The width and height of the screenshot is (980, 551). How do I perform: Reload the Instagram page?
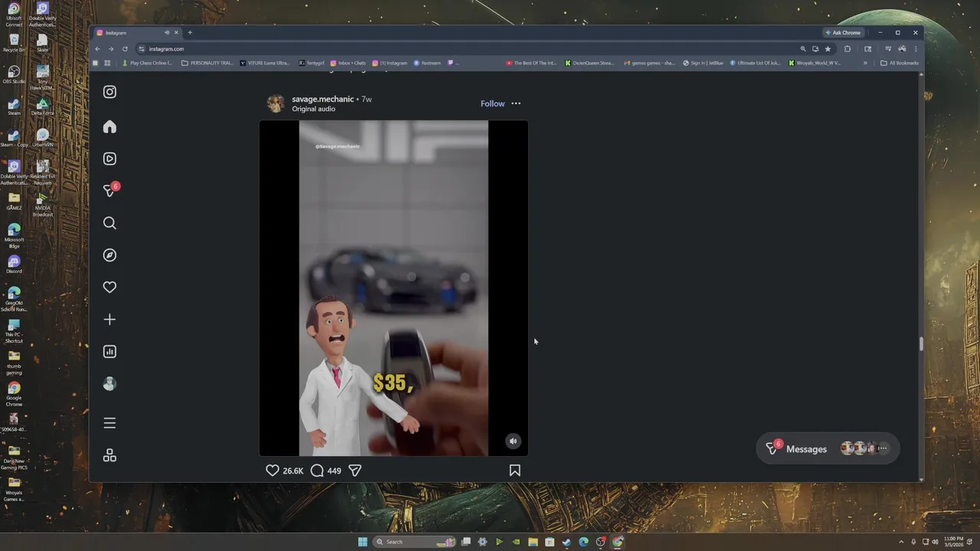tap(125, 49)
